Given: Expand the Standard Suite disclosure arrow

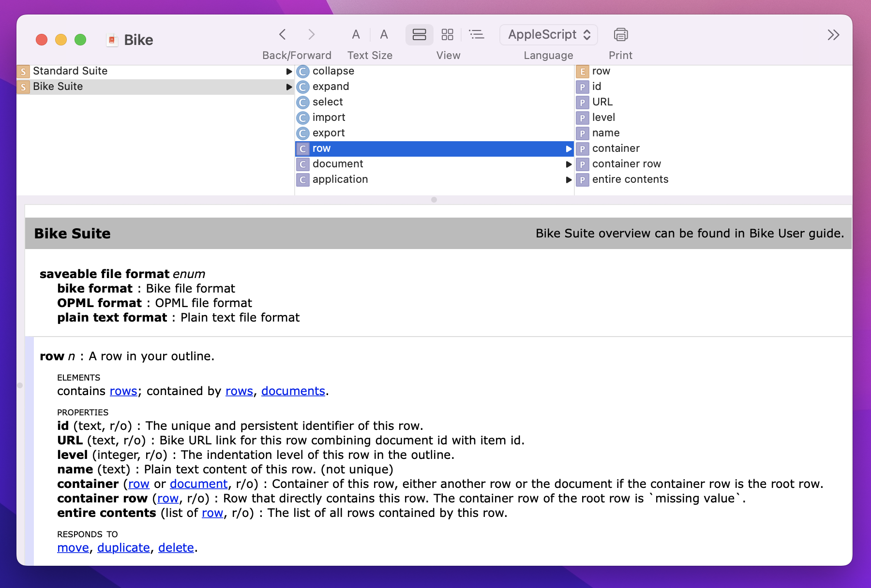Looking at the screenshot, I should [x=289, y=72].
